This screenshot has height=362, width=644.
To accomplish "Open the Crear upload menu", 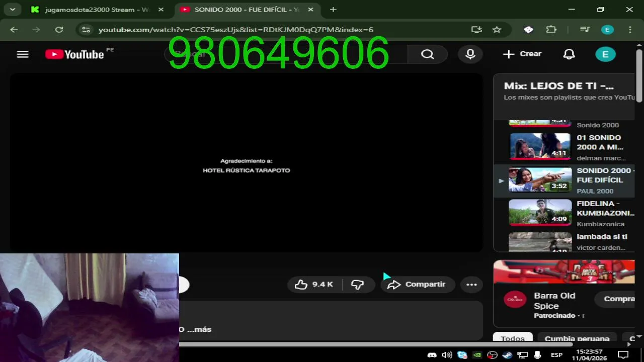I will (522, 54).
